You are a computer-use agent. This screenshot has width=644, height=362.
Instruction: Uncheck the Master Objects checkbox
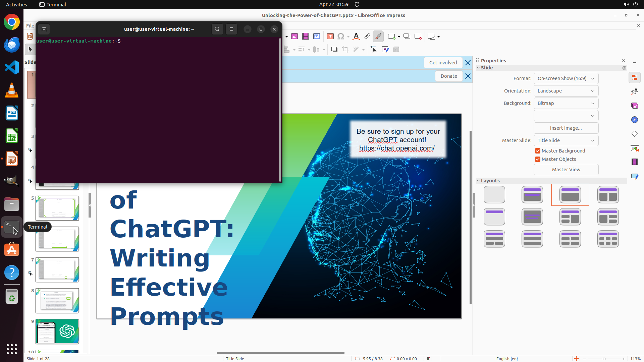(x=538, y=159)
